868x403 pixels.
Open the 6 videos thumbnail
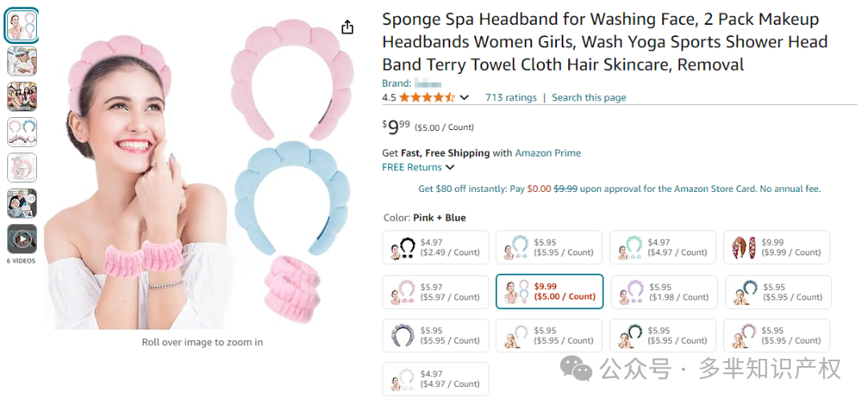pyautogui.click(x=23, y=238)
